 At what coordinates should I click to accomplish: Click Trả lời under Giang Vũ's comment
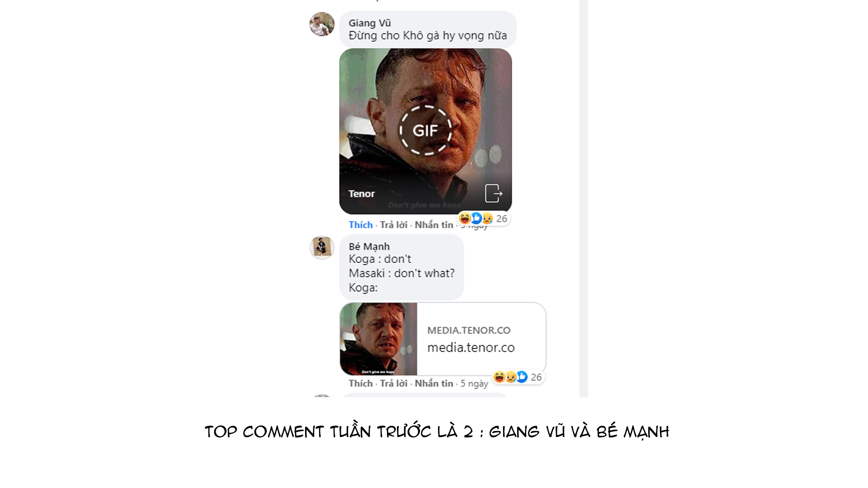coord(393,225)
